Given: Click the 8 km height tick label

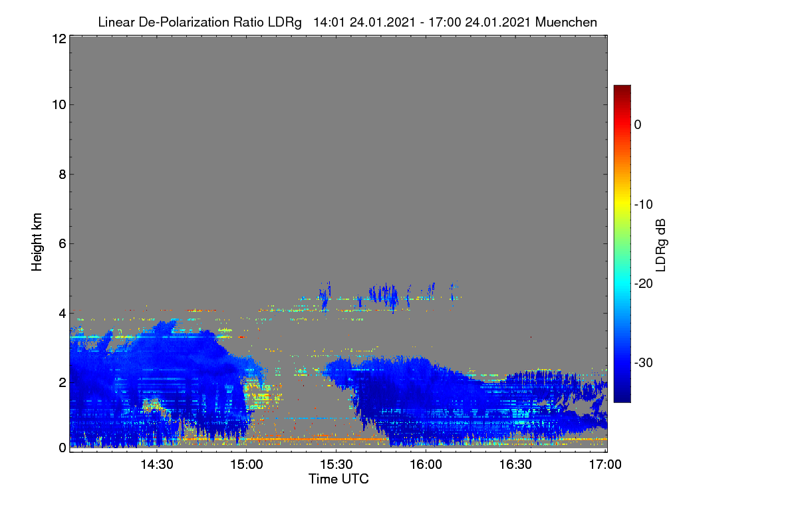Looking at the screenshot, I should 61,174.
